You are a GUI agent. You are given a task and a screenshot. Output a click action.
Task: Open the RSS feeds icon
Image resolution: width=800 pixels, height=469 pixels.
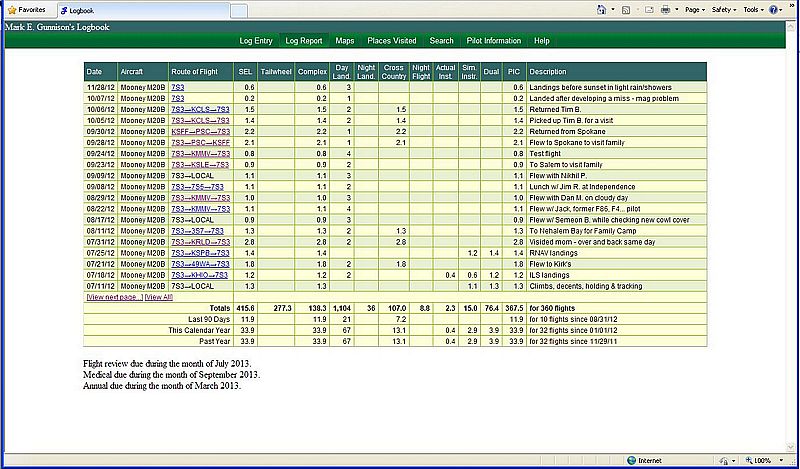point(626,10)
